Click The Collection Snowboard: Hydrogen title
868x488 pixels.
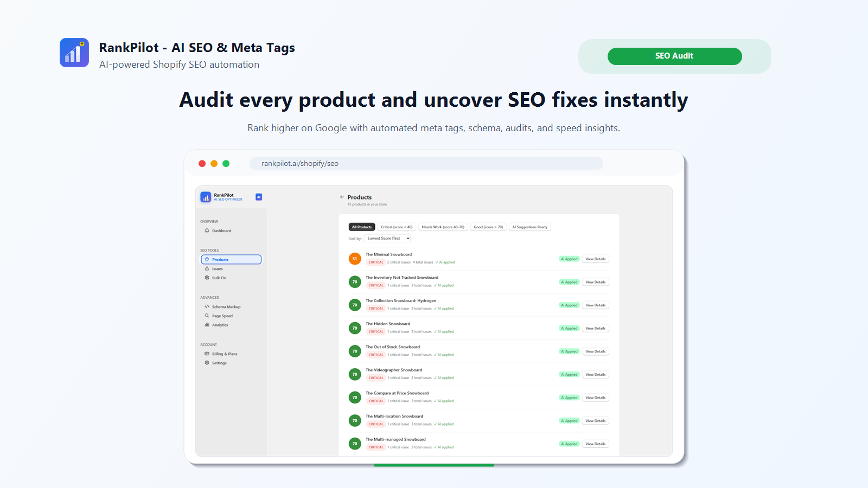(401, 300)
